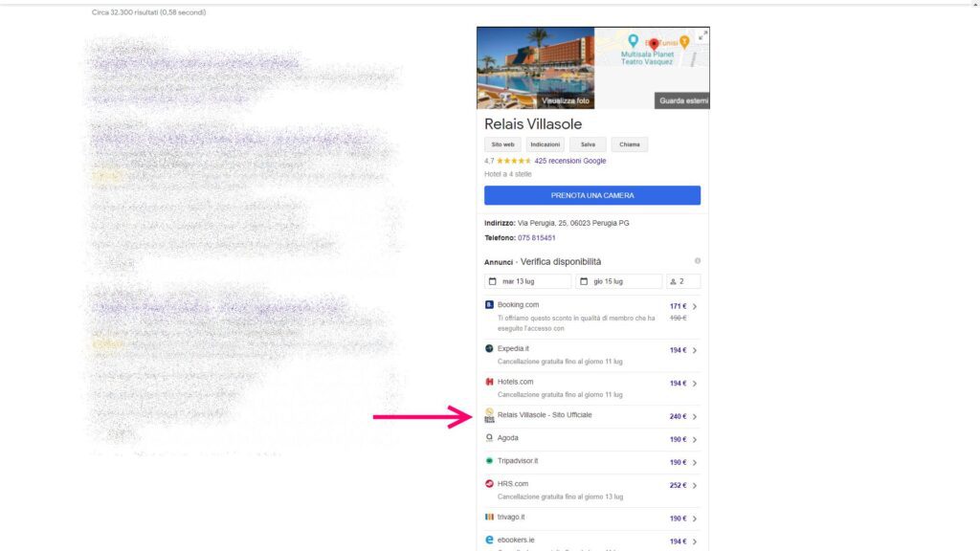
Task: Expand trivago.it offer chevron
Action: pos(695,519)
